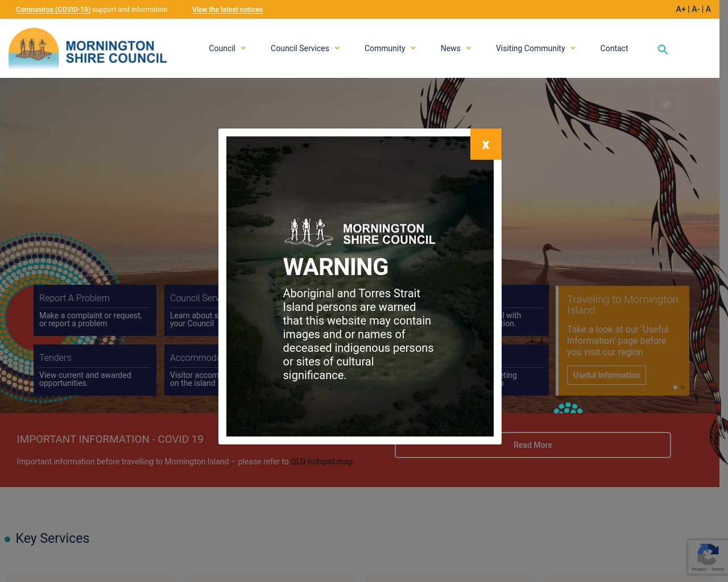Screen dimensions: 728x582
Task: Click the Read More button
Action: coord(532,445)
